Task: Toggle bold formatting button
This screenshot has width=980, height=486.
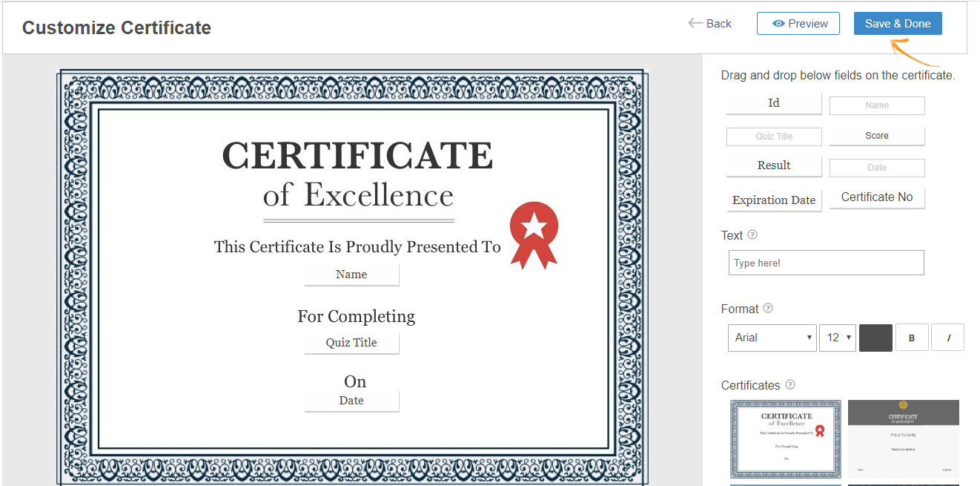Action: click(912, 338)
